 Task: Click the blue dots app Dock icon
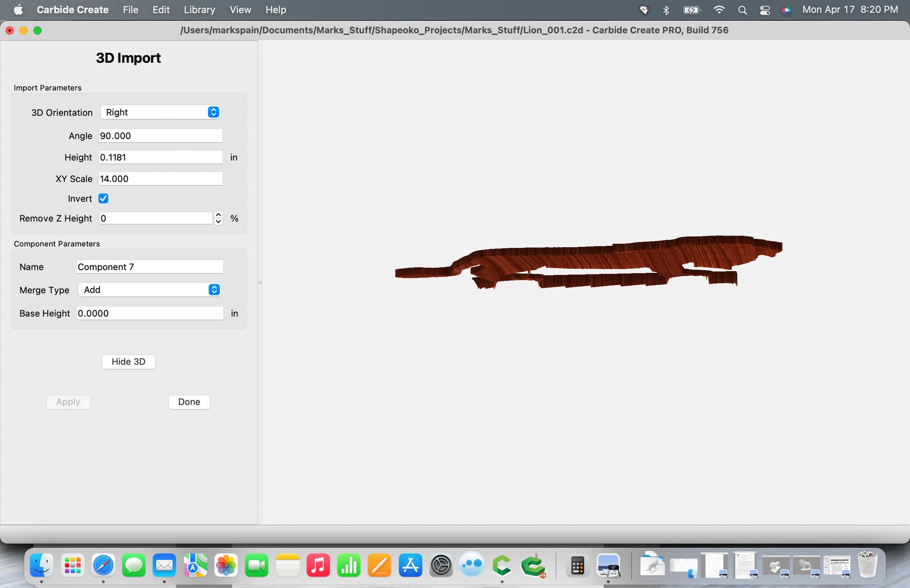coord(472,564)
